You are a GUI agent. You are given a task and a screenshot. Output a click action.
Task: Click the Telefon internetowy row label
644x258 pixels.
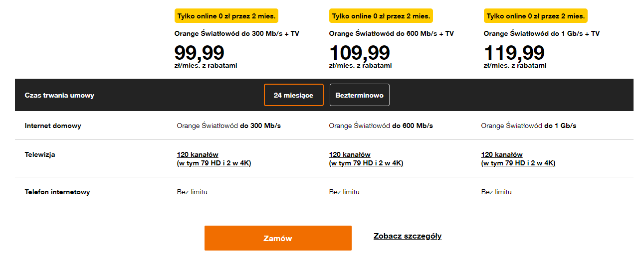coord(57,192)
